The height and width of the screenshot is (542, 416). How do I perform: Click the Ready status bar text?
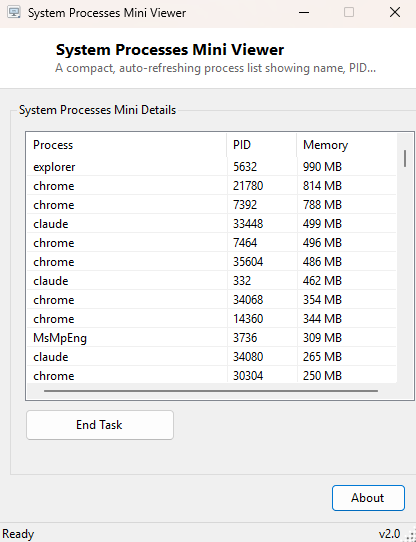18,534
